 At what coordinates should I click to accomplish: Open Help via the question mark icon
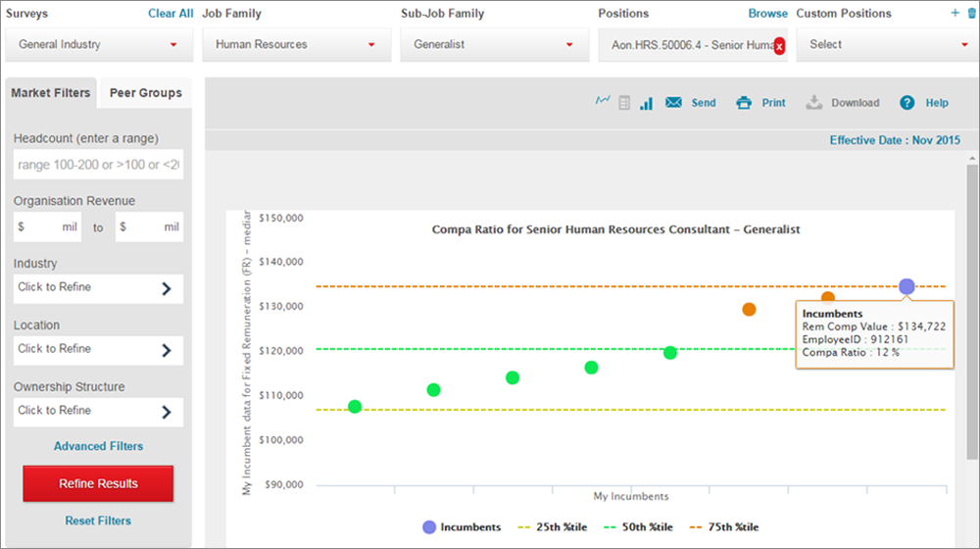tap(907, 103)
